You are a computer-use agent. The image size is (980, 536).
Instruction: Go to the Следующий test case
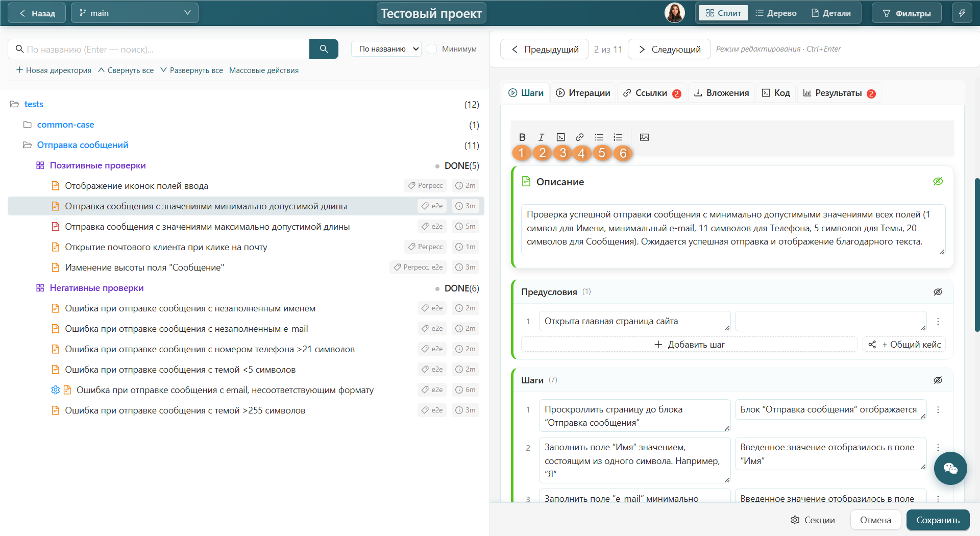pos(669,49)
